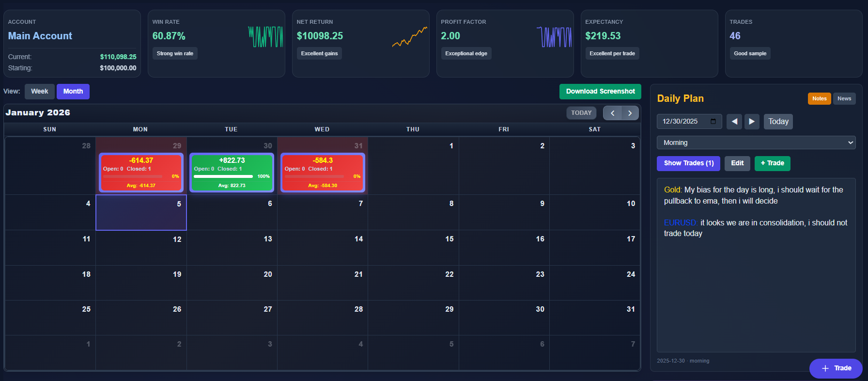Select December 28 calendar cell
This screenshot has width=868, height=381.
(50, 166)
